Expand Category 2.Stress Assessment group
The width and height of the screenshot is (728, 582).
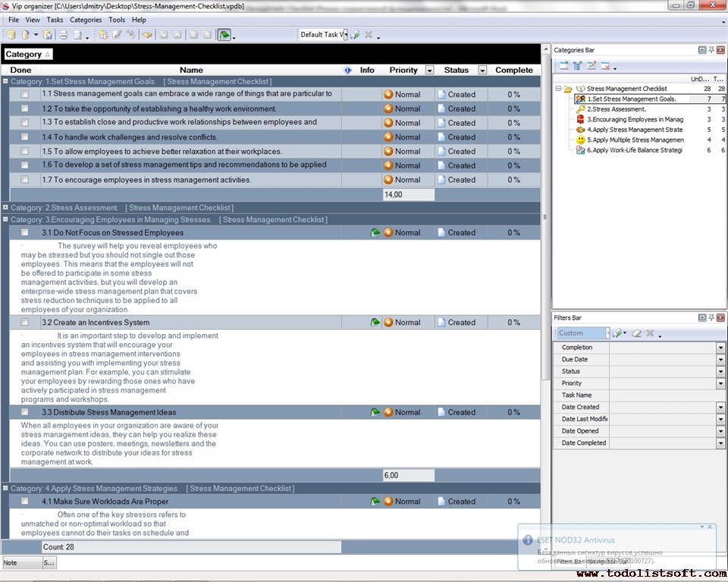6,208
